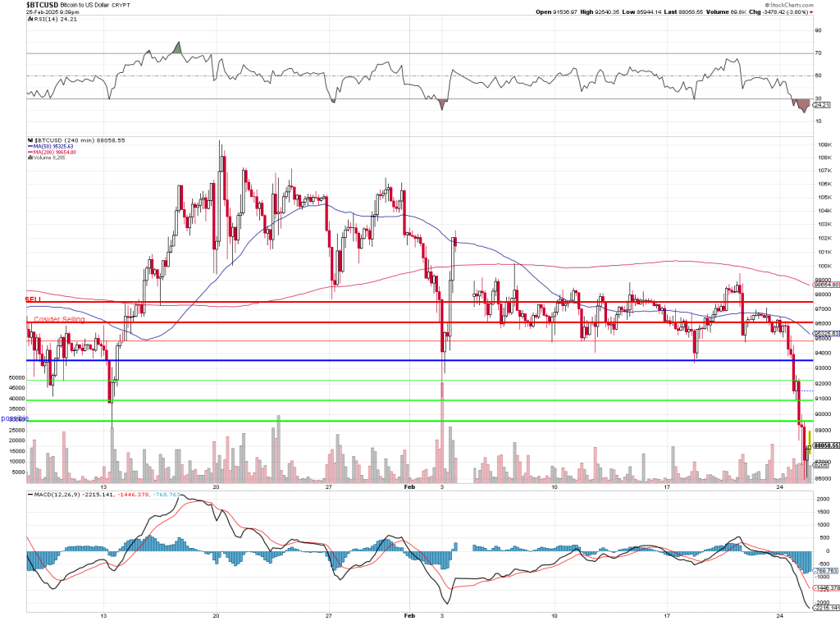Click the current price tag 88058.55
The width and height of the screenshot is (840, 621).
824,445
